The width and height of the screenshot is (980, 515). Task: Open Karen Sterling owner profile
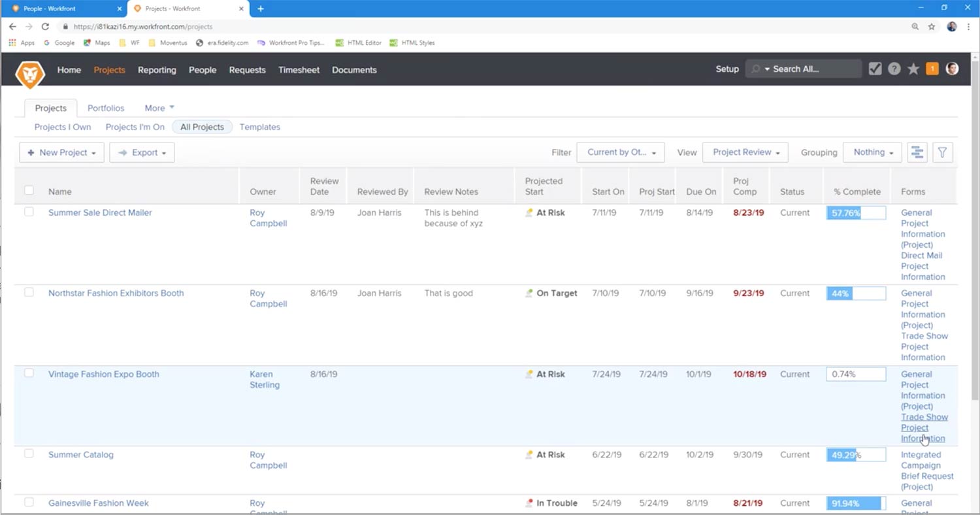click(265, 379)
